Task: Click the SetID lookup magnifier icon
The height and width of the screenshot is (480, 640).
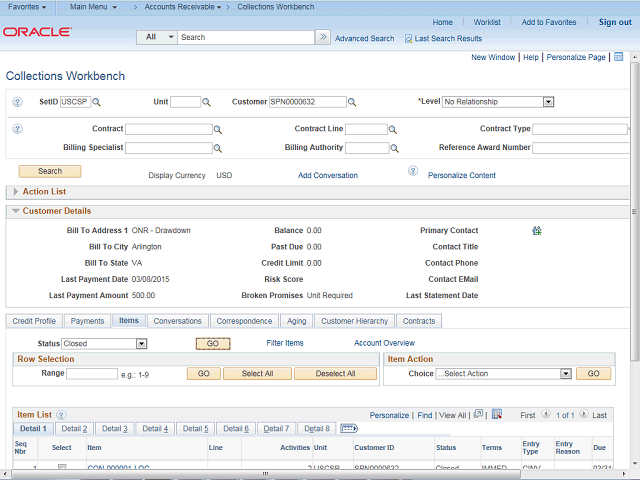Action: pos(97,102)
